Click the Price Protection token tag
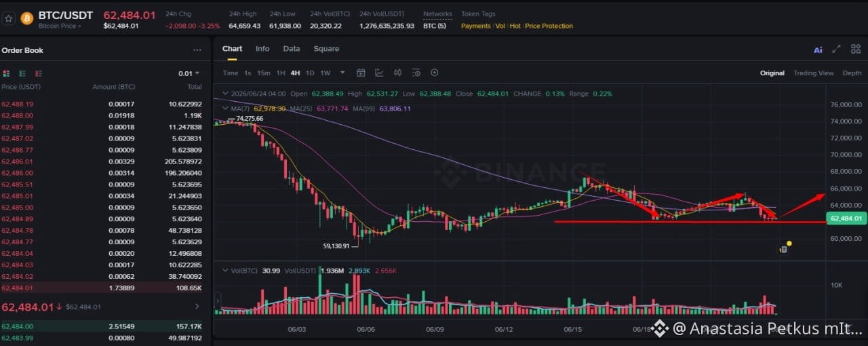The image size is (868, 346). coord(549,26)
